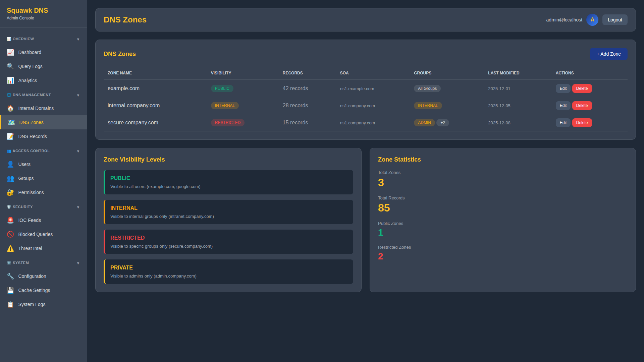Select DNS Records in sidebar
This screenshot has width=644, height=362.
43,136
